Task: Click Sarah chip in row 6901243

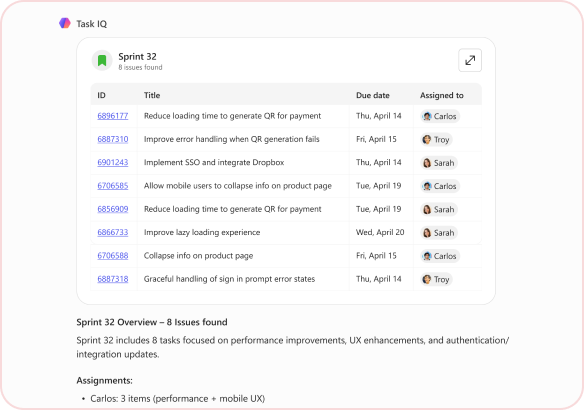Action: (438, 163)
